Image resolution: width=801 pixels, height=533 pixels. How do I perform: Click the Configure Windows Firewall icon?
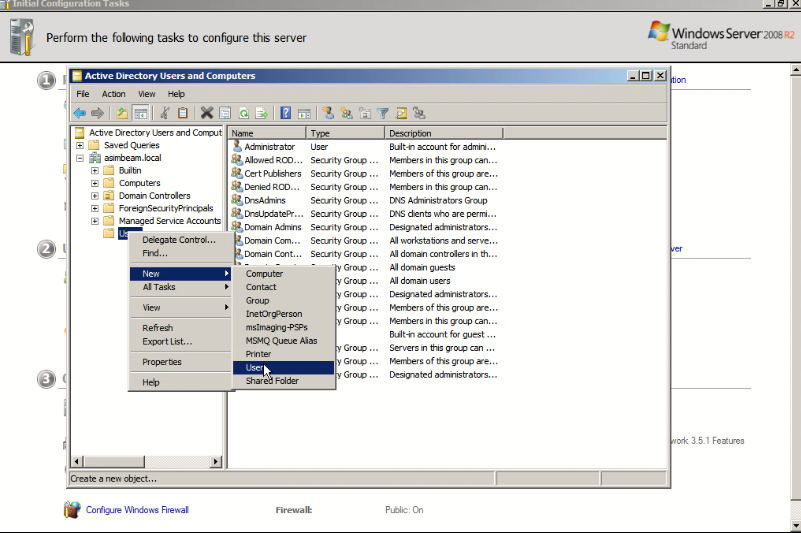click(x=72, y=509)
